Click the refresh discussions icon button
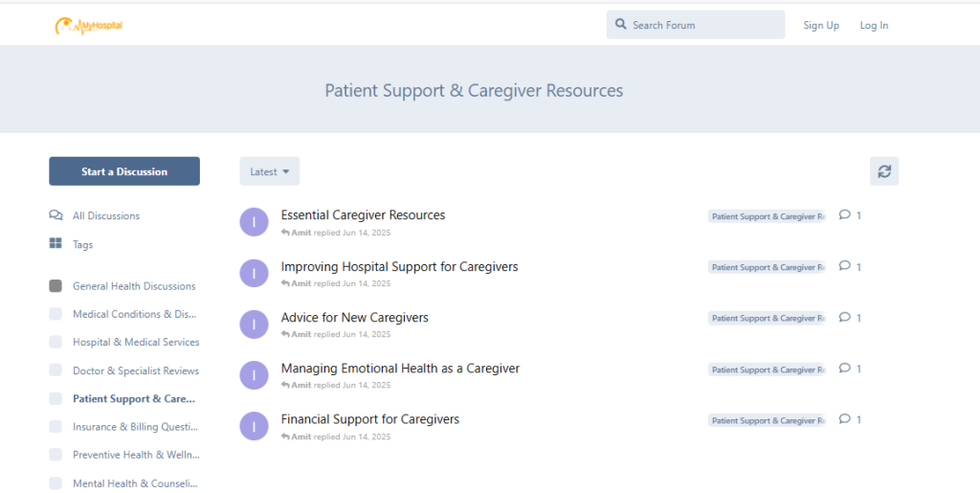This screenshot has height=493, width=980. 883,171
